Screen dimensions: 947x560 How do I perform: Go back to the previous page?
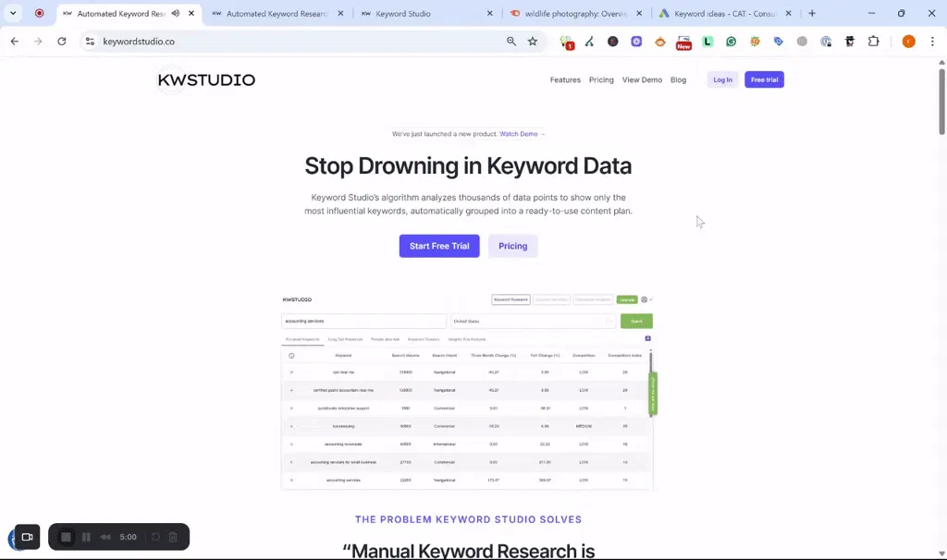[x=15, y=41]
